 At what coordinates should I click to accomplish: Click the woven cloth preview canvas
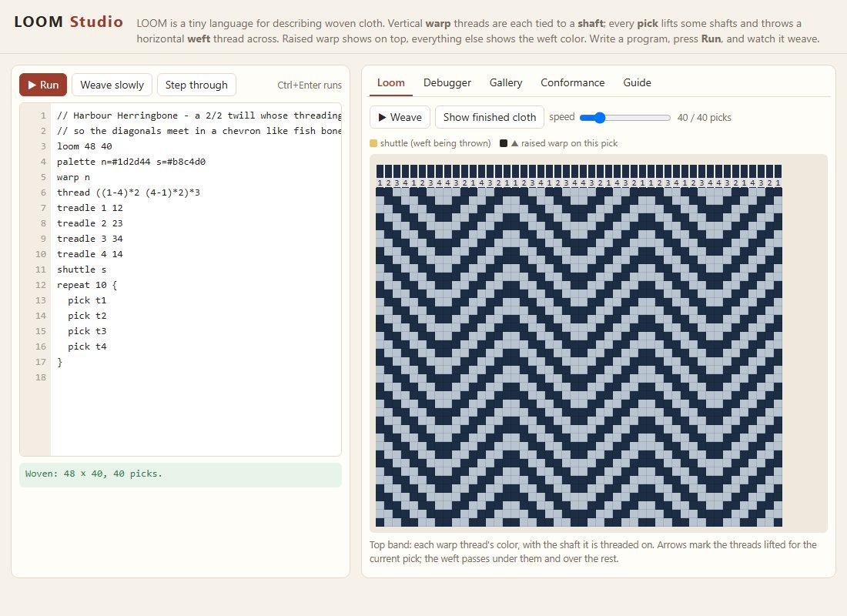pos(579,346)
